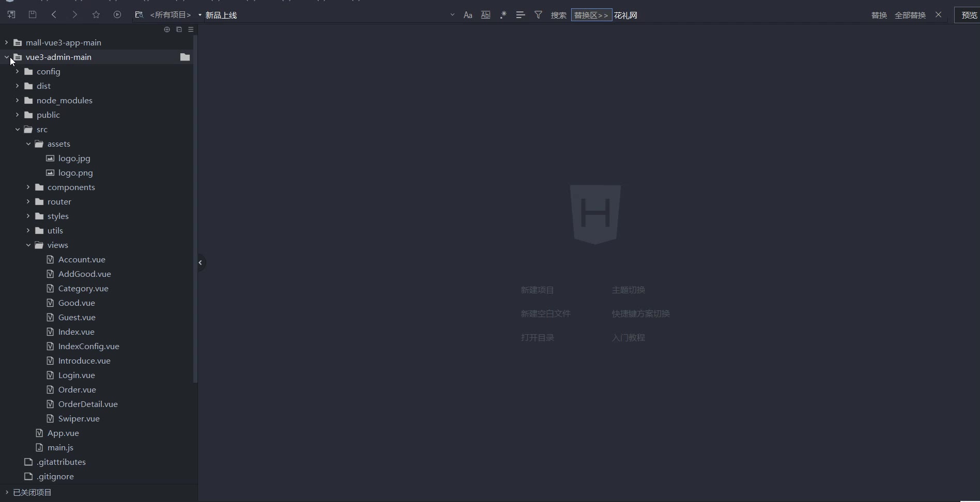Open IndexConfig.vue file
Viewport: 980px width, 502px height.
click(x=88, y=346)
